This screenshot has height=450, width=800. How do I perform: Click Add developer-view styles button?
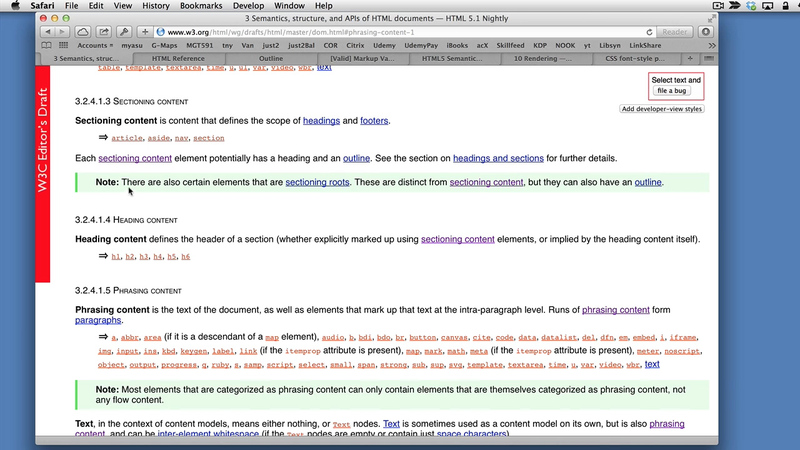pos(662,109)
